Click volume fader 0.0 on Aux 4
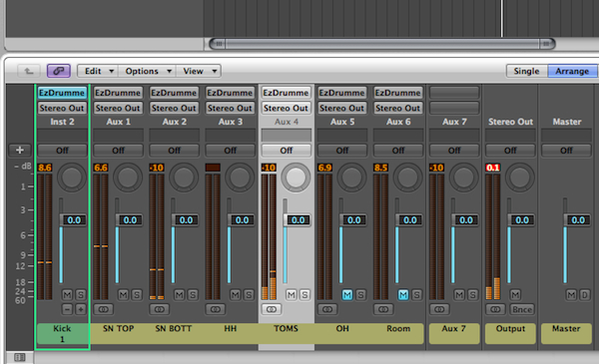This screenshot has height=364, width=599. (x=297, y=220)
